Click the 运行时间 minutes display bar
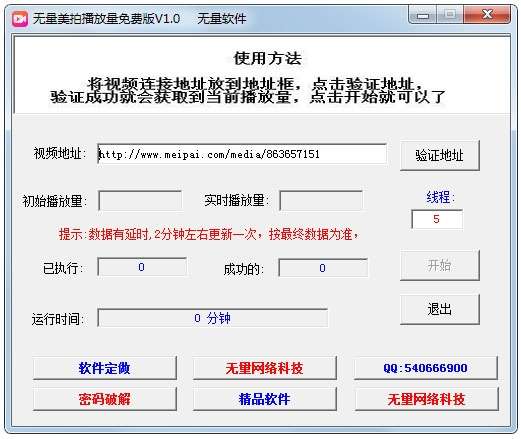This screenshot has width=521, height=439. pyautogui.click(x=213, y=318)
